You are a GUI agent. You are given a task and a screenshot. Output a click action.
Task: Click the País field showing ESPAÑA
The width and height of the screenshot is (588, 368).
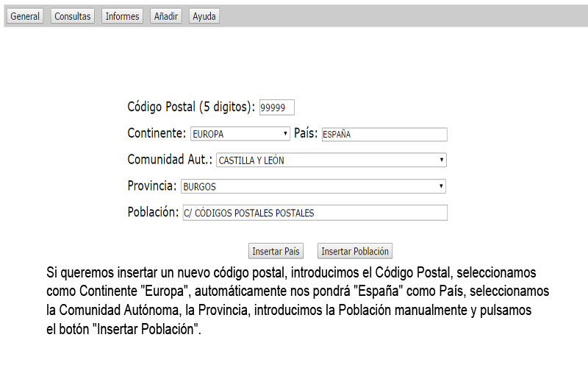coord(384,135)
